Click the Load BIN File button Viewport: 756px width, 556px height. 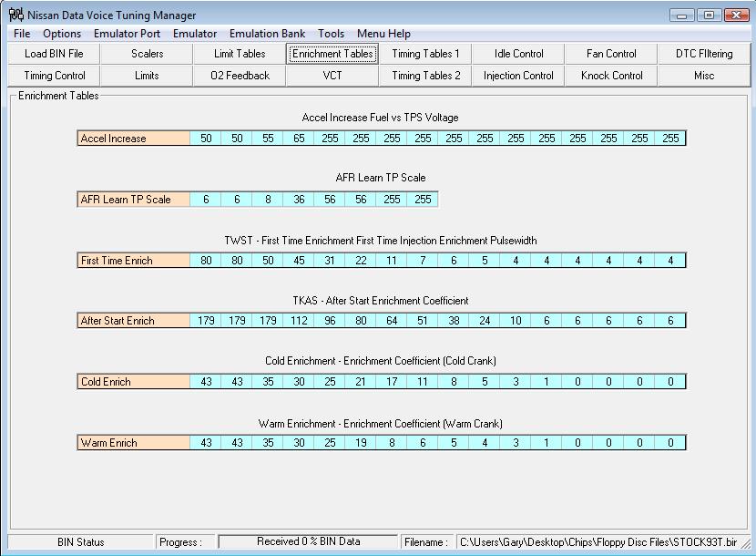(54, 54)
